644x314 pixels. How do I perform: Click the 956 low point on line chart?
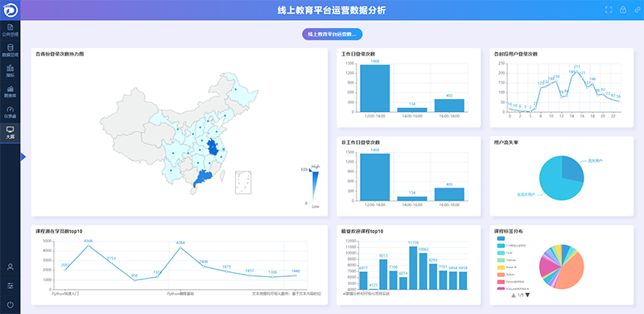point(134,280)
